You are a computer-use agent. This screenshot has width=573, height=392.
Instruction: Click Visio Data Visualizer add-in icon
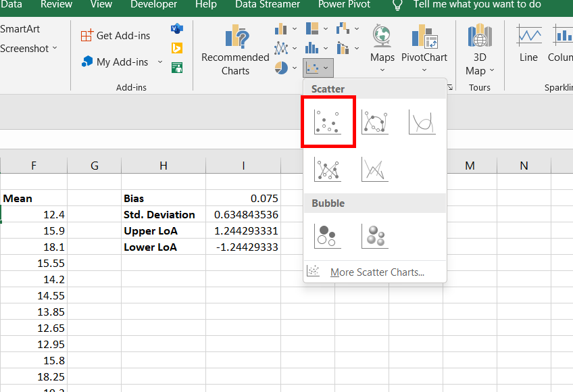[177, 28]
